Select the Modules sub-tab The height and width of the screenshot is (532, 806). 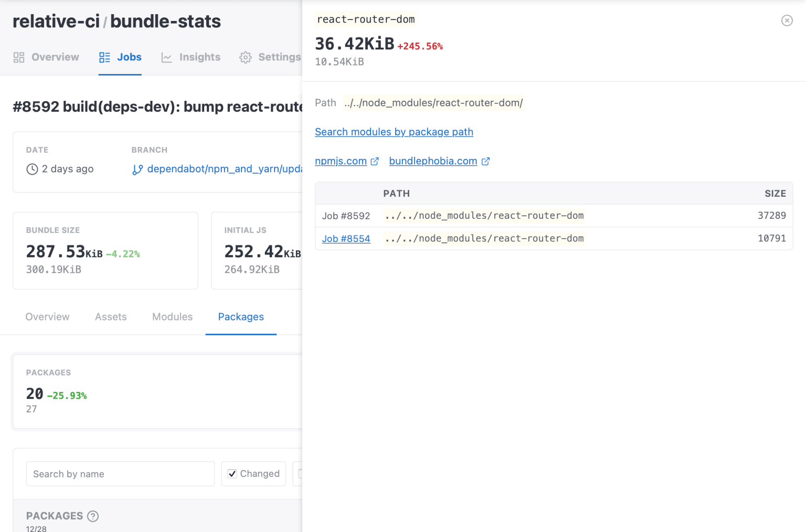[x=172, y=317]
